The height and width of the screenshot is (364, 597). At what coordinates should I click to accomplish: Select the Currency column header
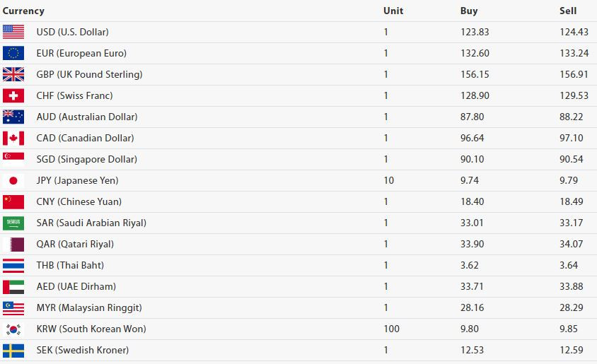pos(23,11)
